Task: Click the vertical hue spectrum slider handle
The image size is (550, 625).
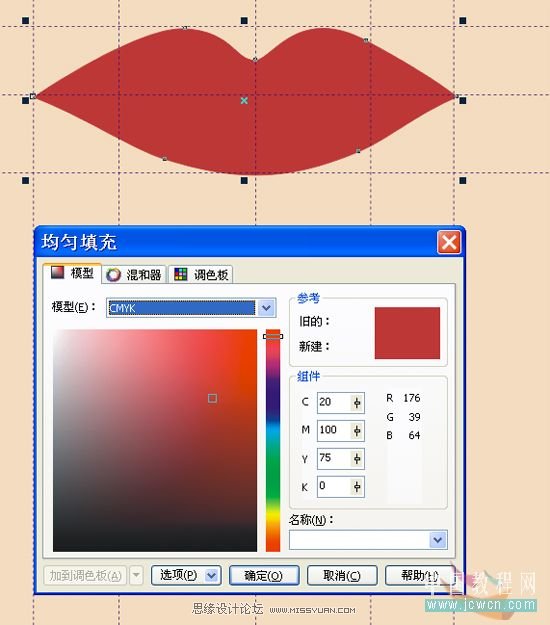Action: (x=273, y=336)
